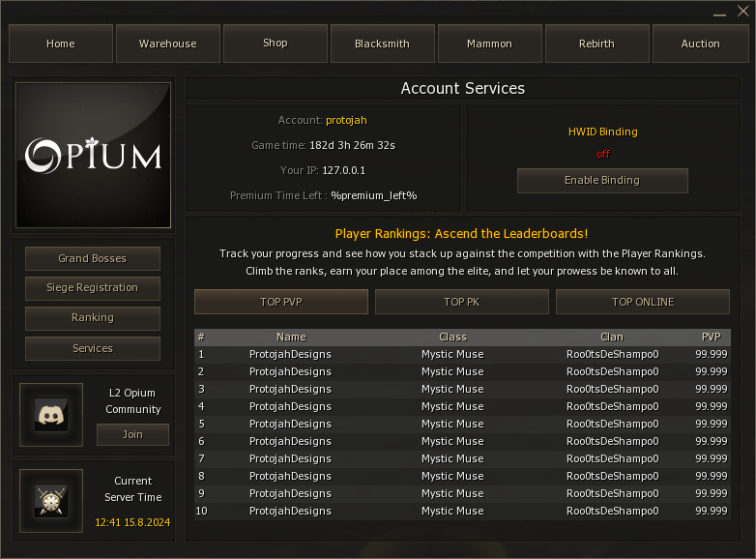
Task: Open the Services sidebar button
Action: coord(93,348)
